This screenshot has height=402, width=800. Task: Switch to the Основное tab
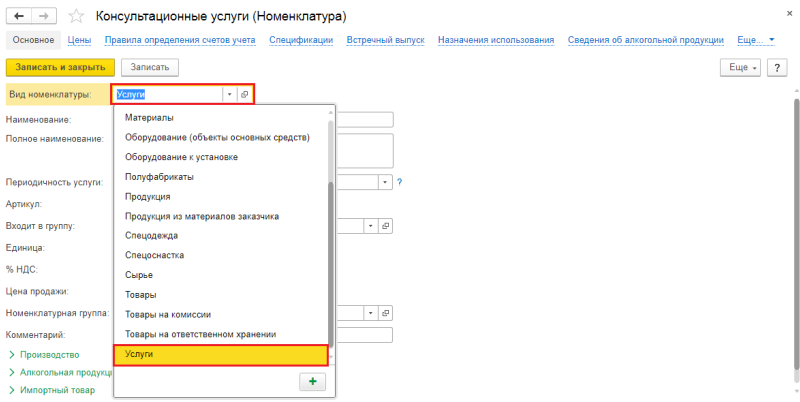tap(33, 40)
